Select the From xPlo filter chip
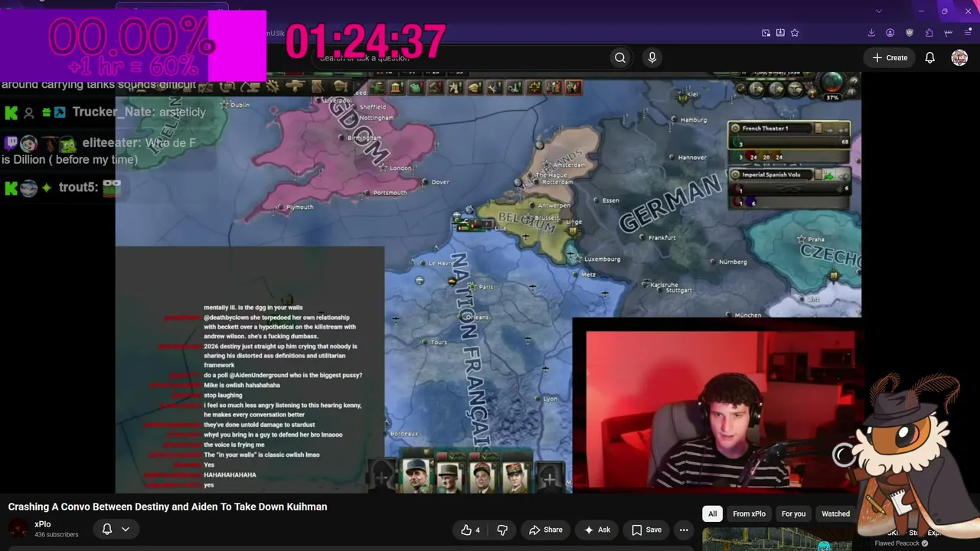 (749, 514)
